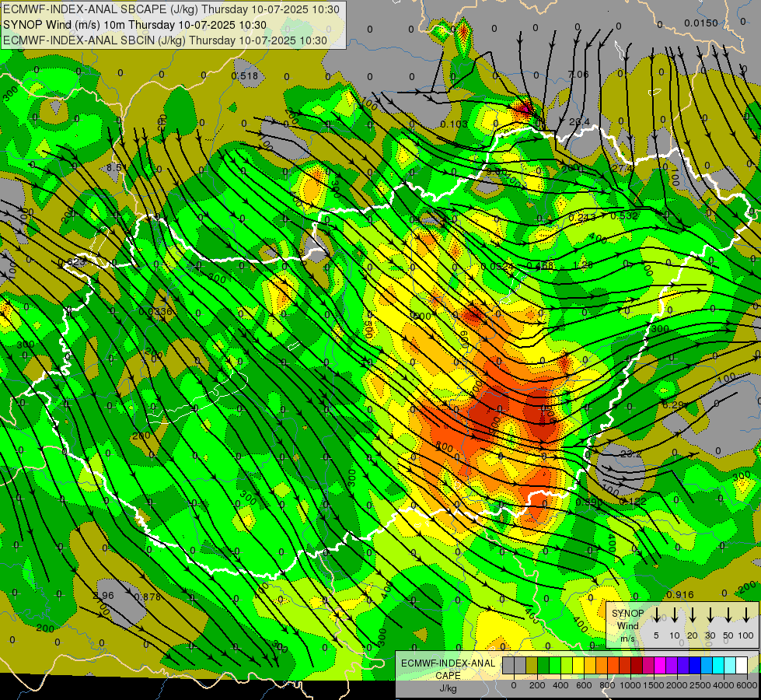The width and height of the screenshot is (761, 700).
Task: Click the 30 m/s wind arrow in the legend
Action: [710, 615]
